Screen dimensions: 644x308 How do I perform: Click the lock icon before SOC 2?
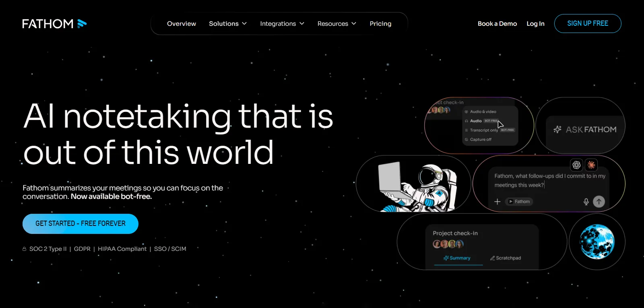(x=25, y=249)
